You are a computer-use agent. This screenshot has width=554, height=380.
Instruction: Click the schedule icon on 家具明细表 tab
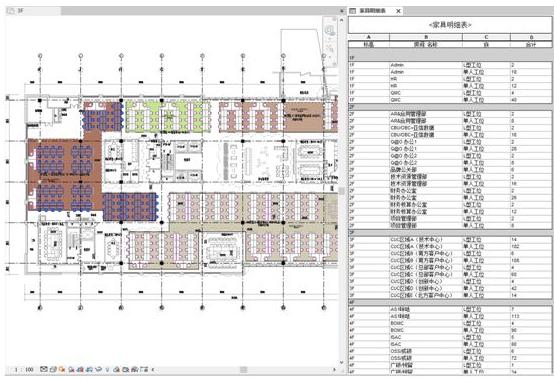click(x=352, y=11)
